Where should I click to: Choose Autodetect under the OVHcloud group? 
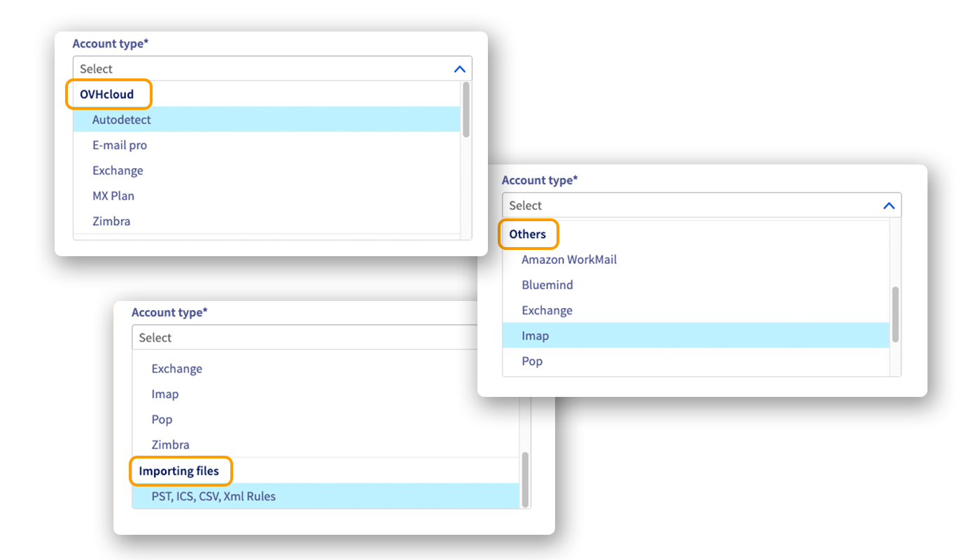[122, 120]
